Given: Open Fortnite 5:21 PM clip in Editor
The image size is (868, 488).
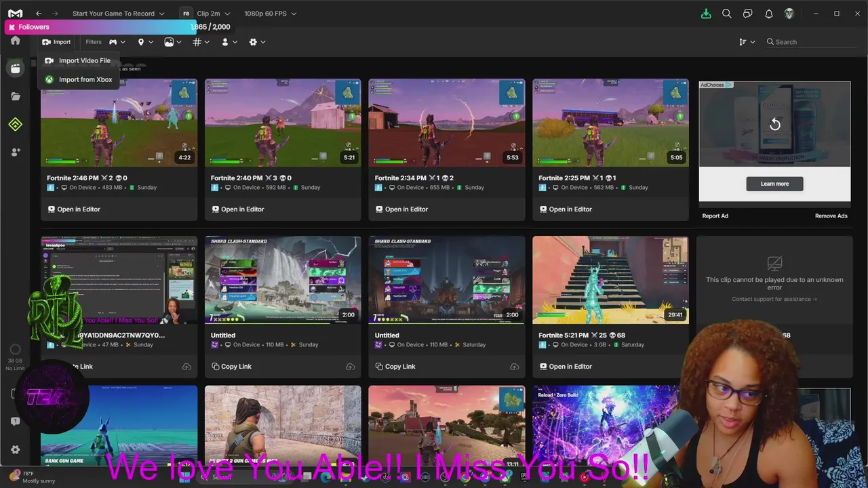Looking at the screenshot, I should coord(566,367).
